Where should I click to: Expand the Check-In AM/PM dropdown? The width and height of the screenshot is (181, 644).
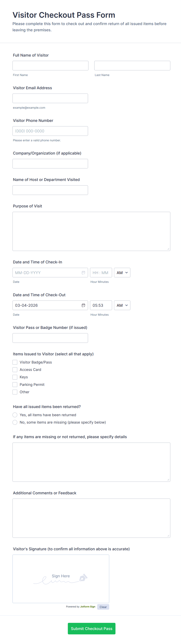pos(122,273)
